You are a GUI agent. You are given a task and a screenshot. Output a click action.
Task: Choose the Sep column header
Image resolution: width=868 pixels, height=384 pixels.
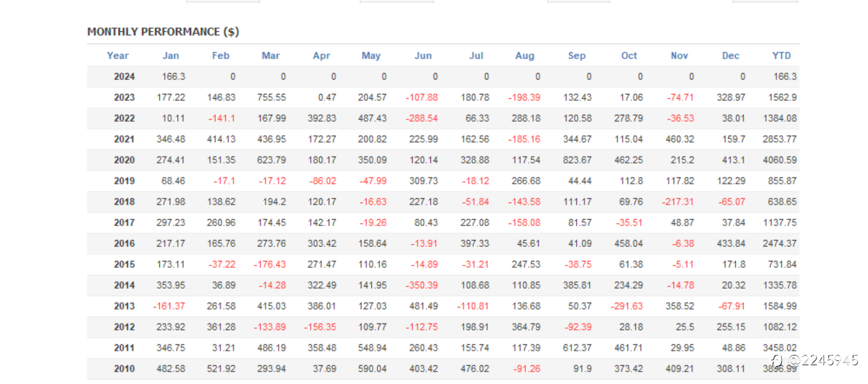tap(576, 56)
